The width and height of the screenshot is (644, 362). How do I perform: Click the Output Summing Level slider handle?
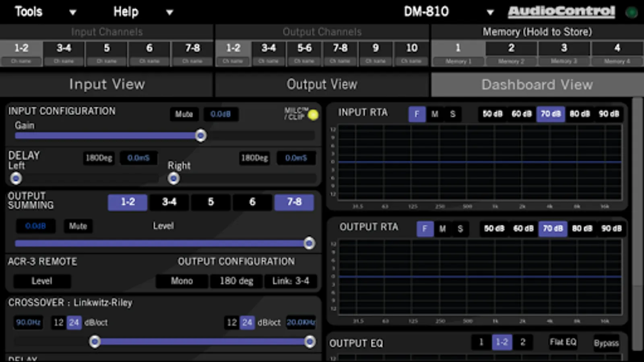pyautogui.click(x=309, y=243)
